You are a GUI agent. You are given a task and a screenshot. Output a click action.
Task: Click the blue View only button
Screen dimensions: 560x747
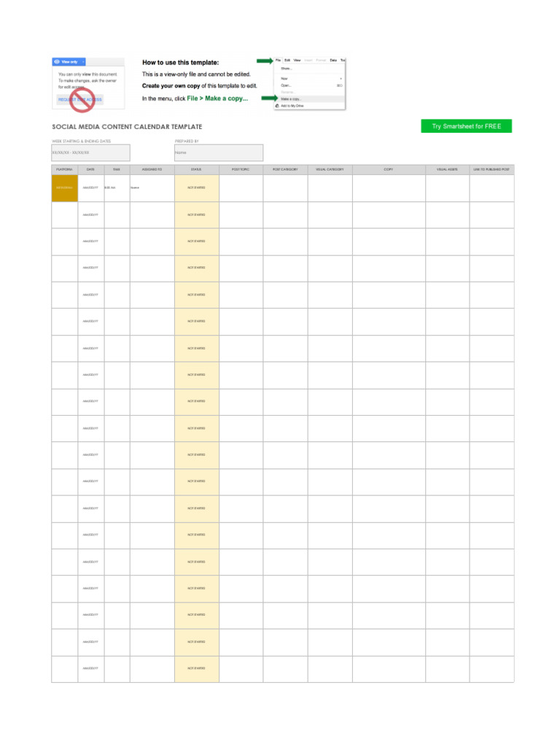pyautogui.click(x=69, y=62)
